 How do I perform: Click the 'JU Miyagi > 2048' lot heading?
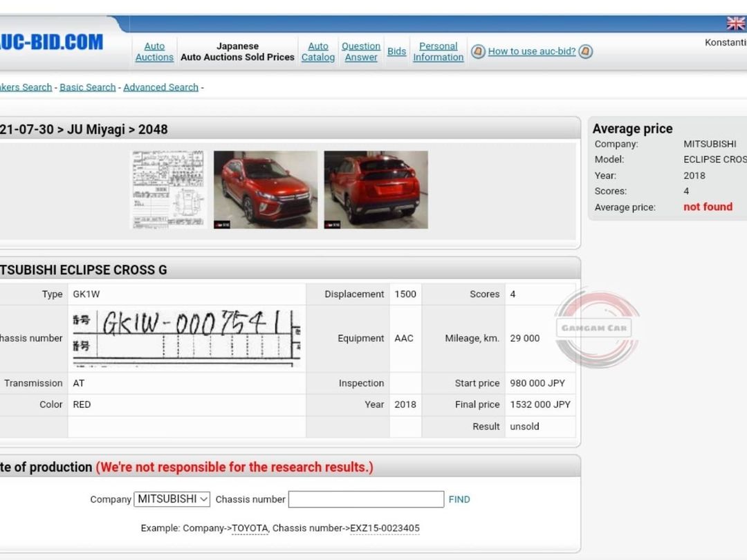[117, 129]
